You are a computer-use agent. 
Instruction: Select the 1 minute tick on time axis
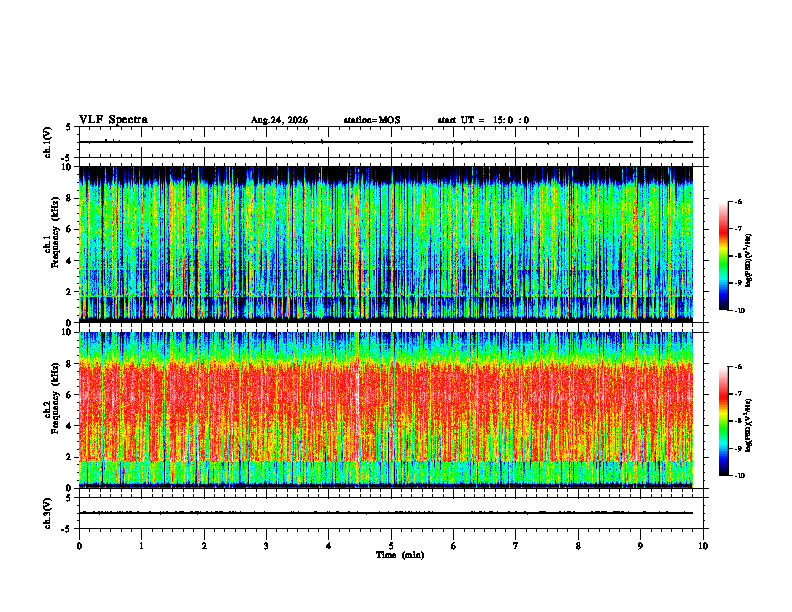coord(141,546)
